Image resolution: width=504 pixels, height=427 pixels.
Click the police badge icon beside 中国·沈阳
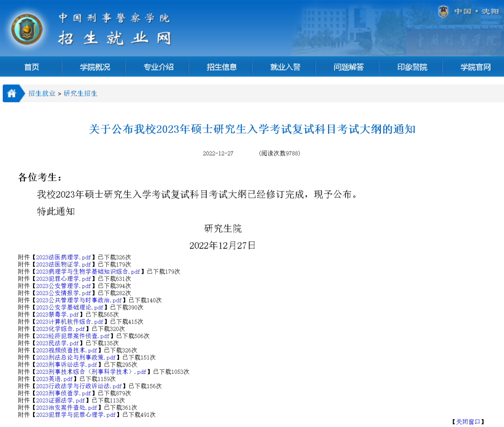[x=444, y=12]
